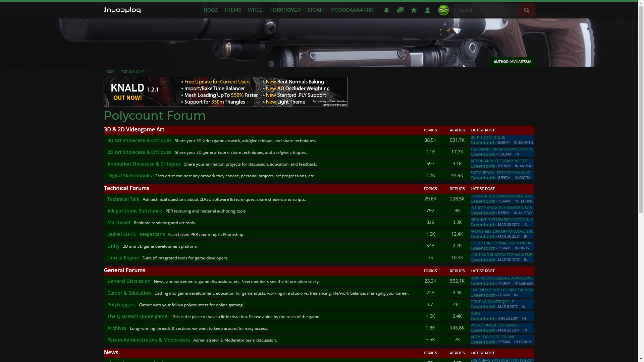Go to HOME breadcrumb link
Screen dimensions: 644x362
pos(109,72)
